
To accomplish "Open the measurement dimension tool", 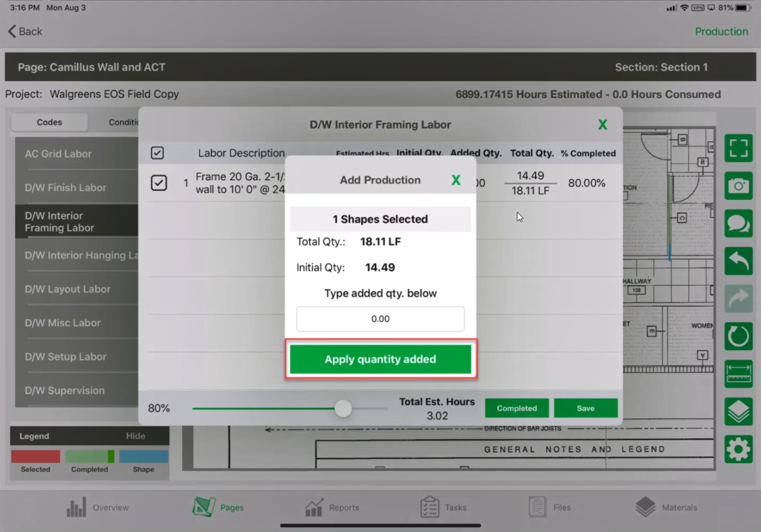I will point(738,374).
